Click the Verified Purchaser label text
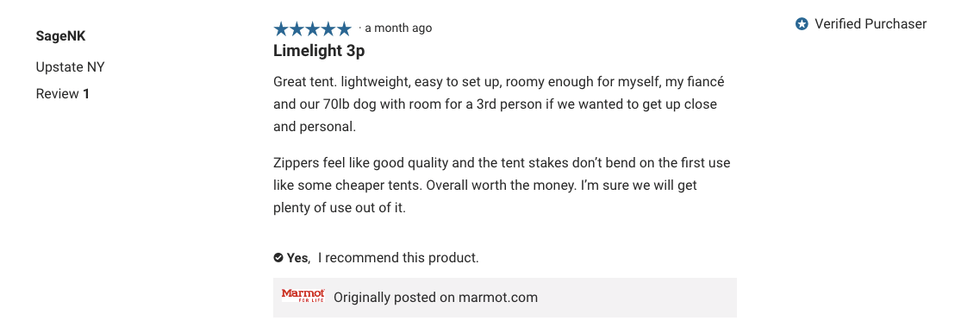 [871, 24]
